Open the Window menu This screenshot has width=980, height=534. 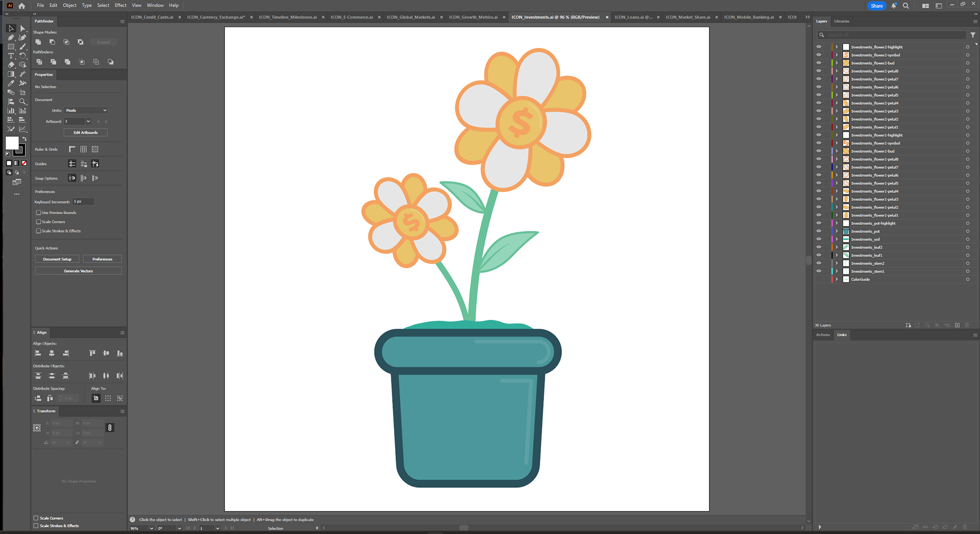155,5
